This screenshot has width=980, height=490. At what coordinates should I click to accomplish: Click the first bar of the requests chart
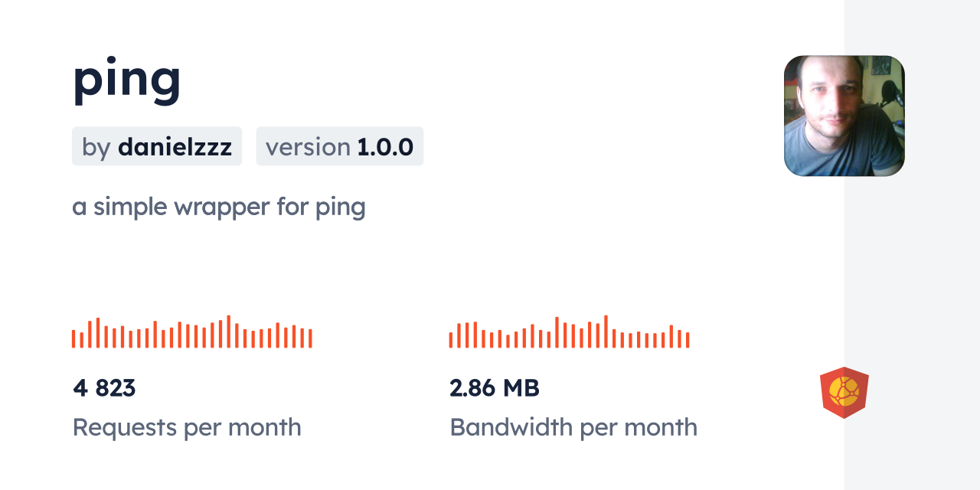[x=73, y=339]
